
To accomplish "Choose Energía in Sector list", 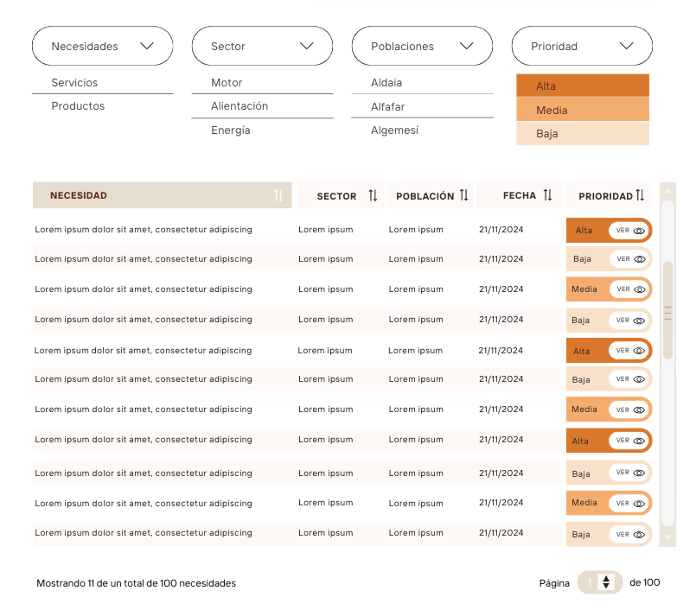I will click(230, 130).
